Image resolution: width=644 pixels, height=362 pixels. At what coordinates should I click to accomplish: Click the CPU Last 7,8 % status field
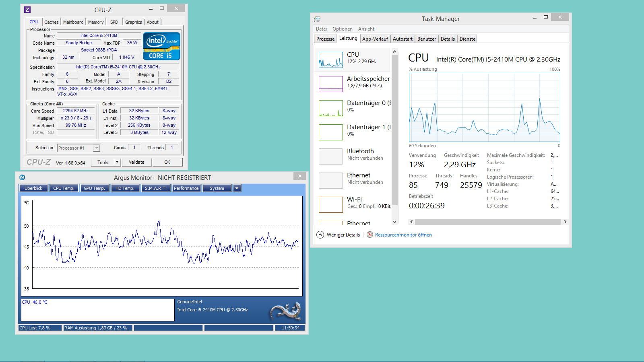(x=40, y=328)
